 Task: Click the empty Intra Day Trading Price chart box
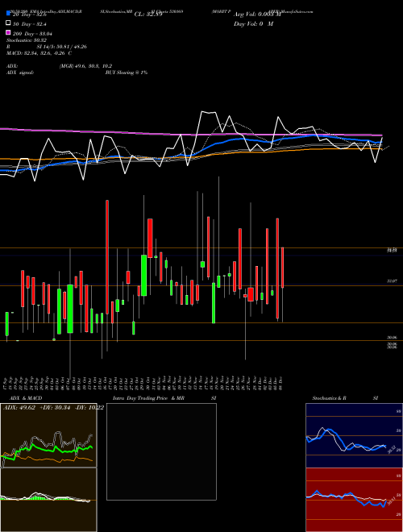[161, 451]
